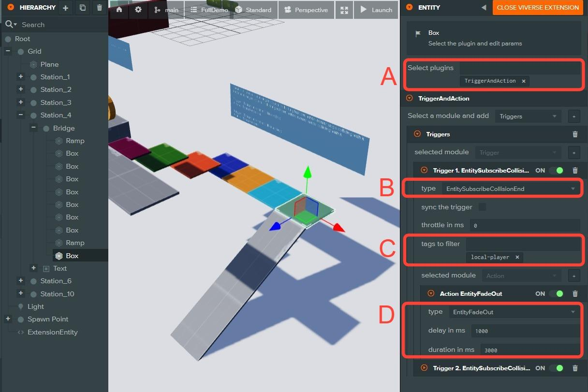
Task: Collapse the Station_4 tree node
Action: [21, 115]
